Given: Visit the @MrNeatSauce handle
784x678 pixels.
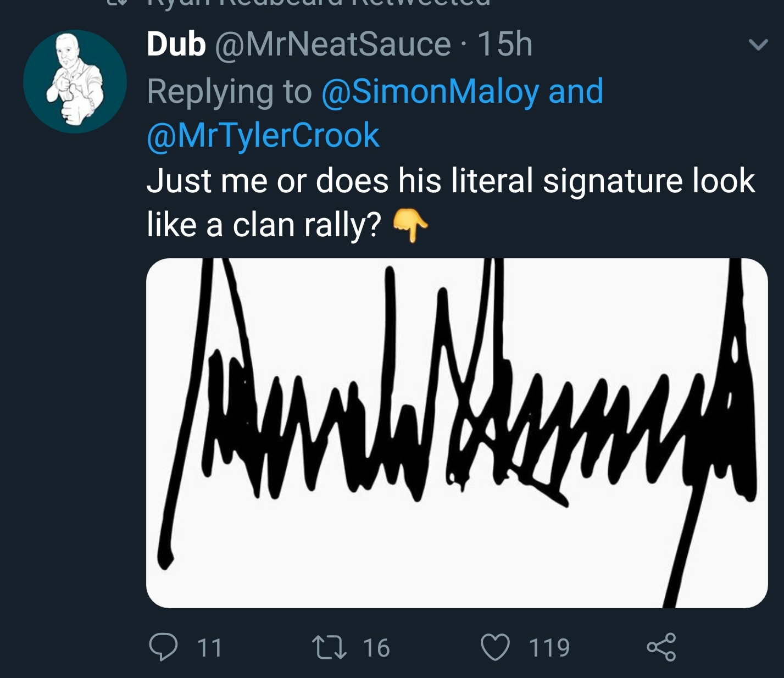Looking at the screenshot, I should point(333,45).
